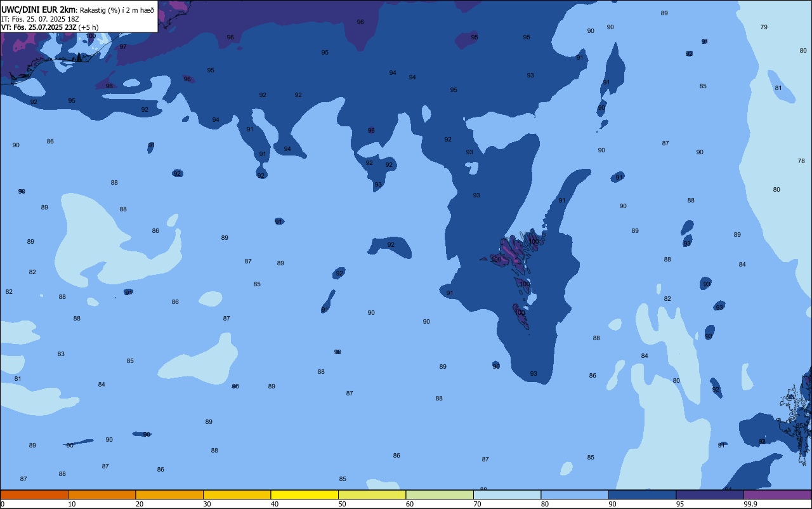812x509 pixels.
Task: Click the 80–90 light blue legend segment
Action: pos(575,494)
